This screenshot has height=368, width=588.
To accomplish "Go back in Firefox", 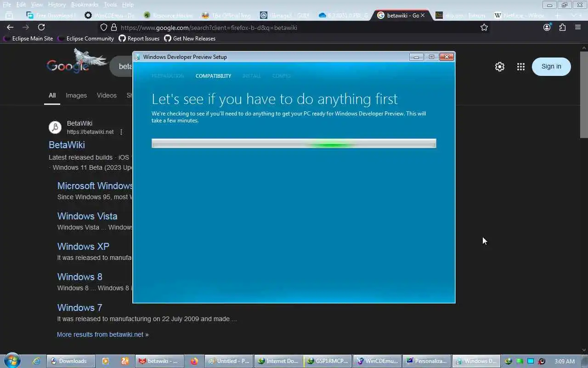I will point(10,28).
